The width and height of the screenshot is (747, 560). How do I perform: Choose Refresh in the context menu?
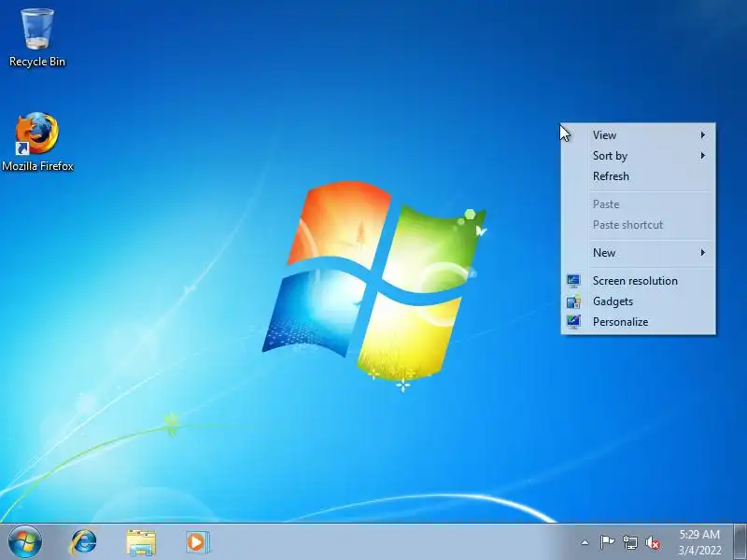click(638, 176)
